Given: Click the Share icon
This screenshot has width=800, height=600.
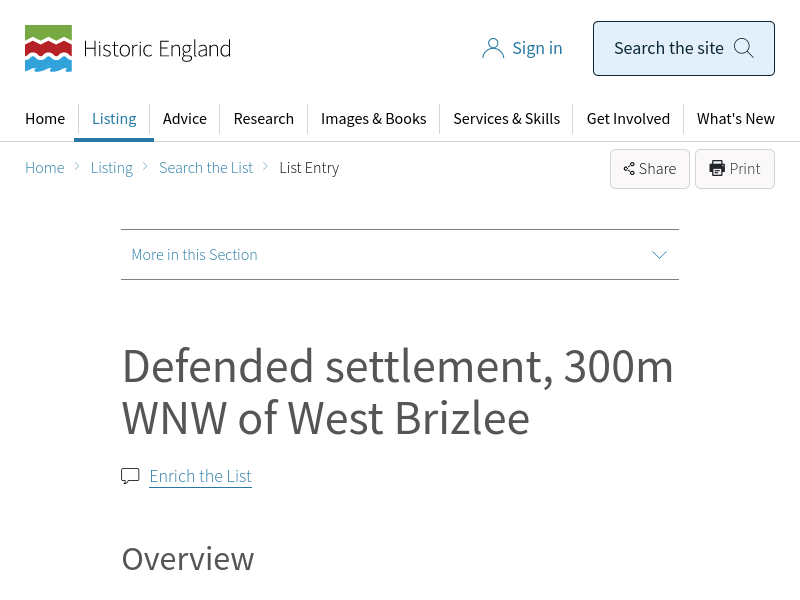Looking at the screenshot, I should [x=629, y=169].
